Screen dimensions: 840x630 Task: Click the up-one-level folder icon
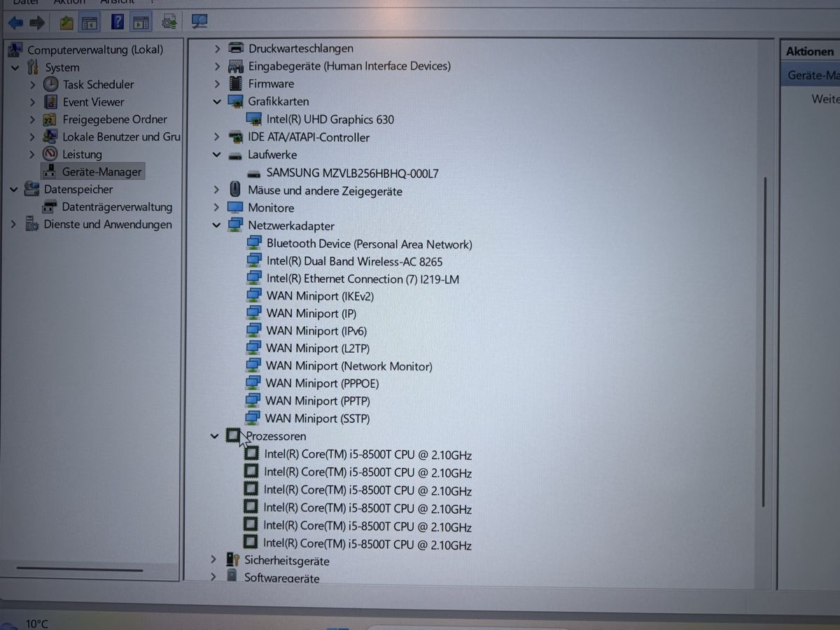pyautogui.click(x=66, y=23)
